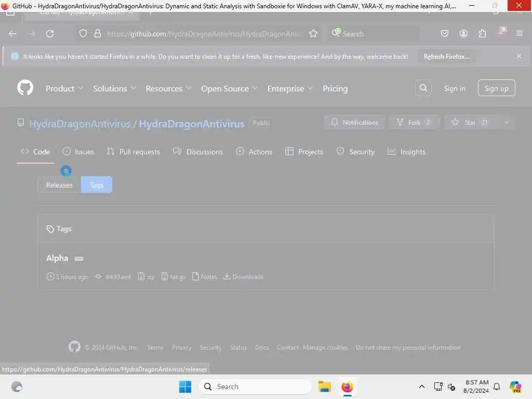Open the Alpha tag

point(57,258)
